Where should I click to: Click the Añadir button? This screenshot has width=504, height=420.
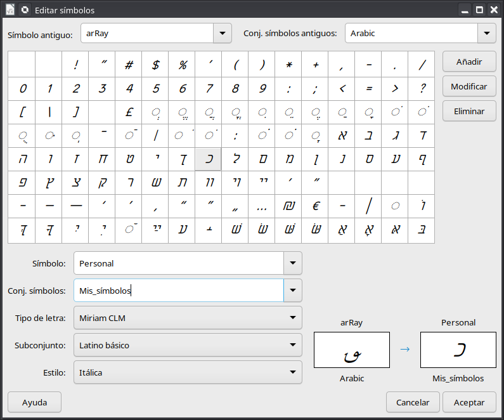pyautogui.click(x=469, y=62)
